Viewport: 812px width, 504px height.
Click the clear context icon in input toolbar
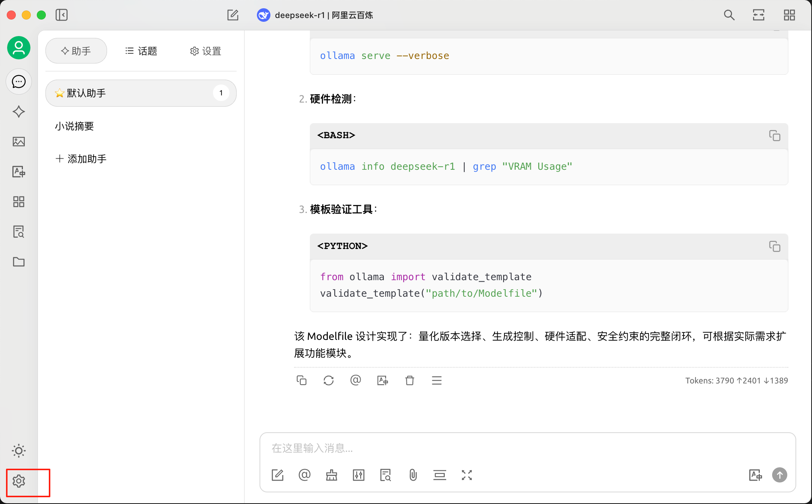440,475
